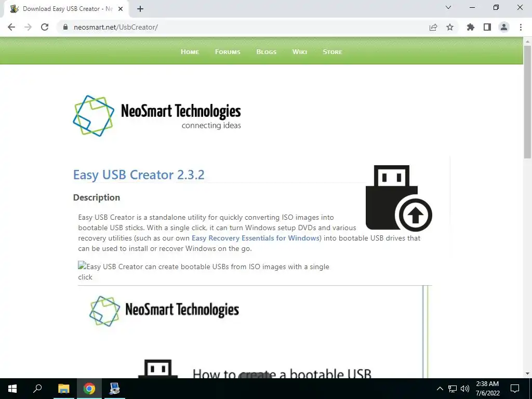Show hidden system tray icons

pos(440,389)
